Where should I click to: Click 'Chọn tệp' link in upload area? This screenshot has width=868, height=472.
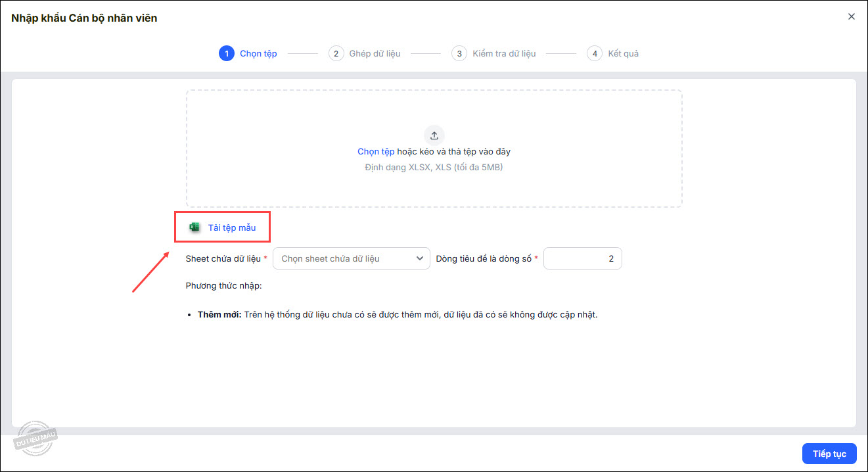pos(376,151)
